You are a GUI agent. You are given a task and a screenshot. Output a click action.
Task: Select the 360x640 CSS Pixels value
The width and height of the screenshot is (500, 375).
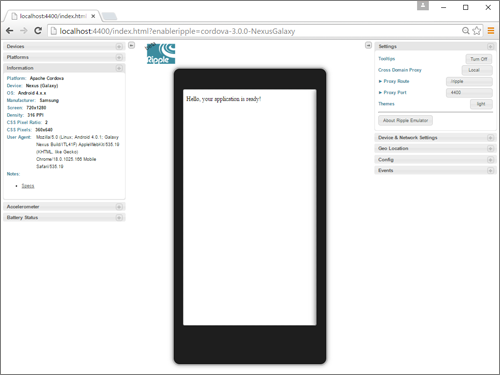coord(44,130)
